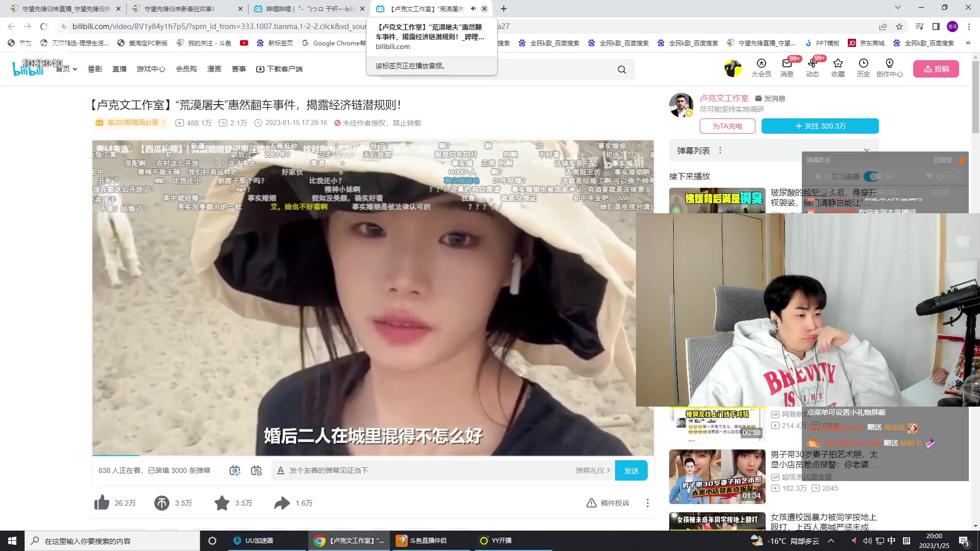Click the search magnifier icon

622,70
